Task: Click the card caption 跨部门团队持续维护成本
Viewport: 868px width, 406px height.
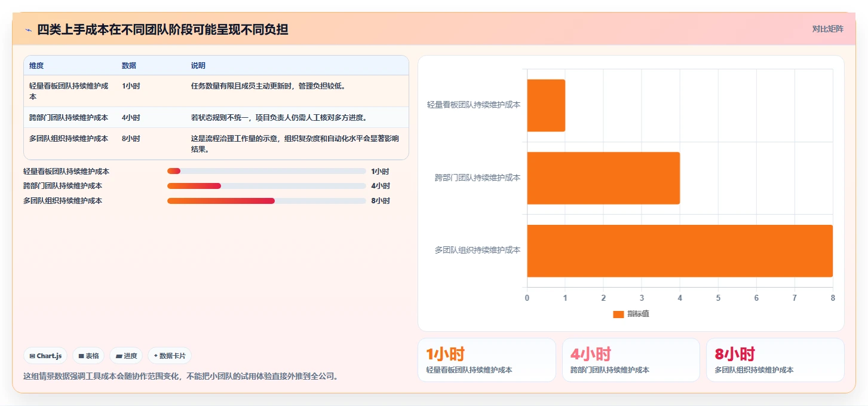Action: click(x=610, y=370)
